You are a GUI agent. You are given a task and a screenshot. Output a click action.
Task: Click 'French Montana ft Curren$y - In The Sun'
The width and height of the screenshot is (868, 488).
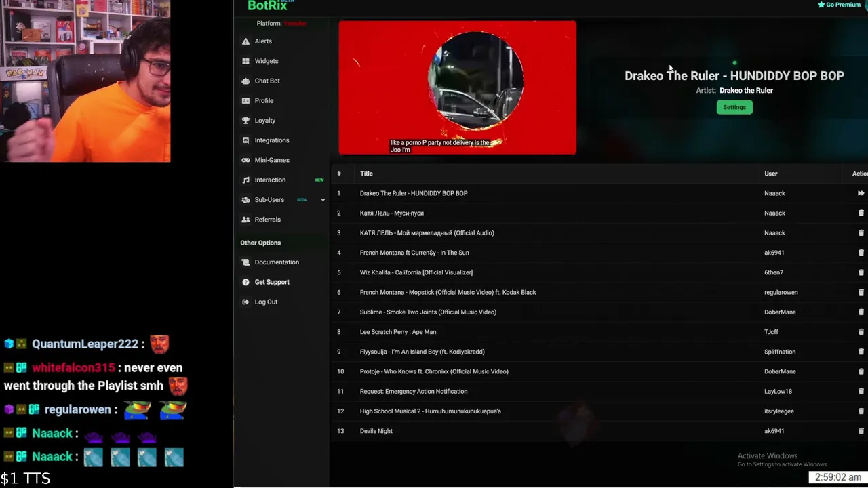coord(414,253)
